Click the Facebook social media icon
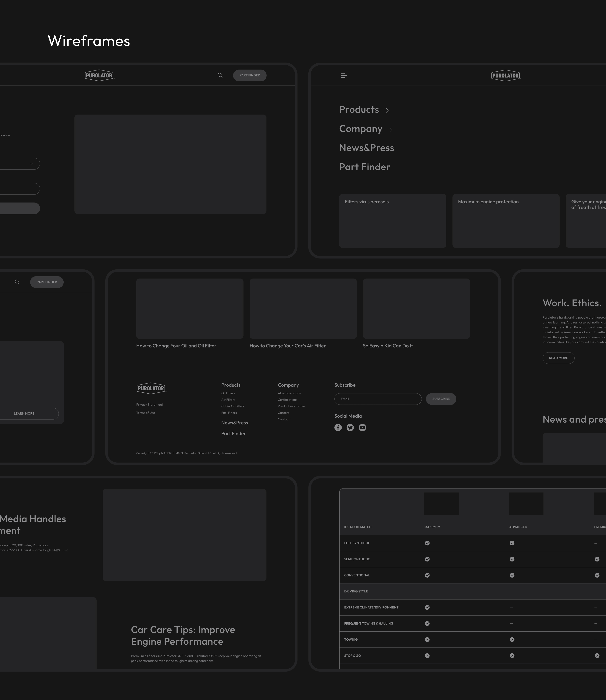The width and height of the screenshot is (606, 700). [x=338, y=428]
